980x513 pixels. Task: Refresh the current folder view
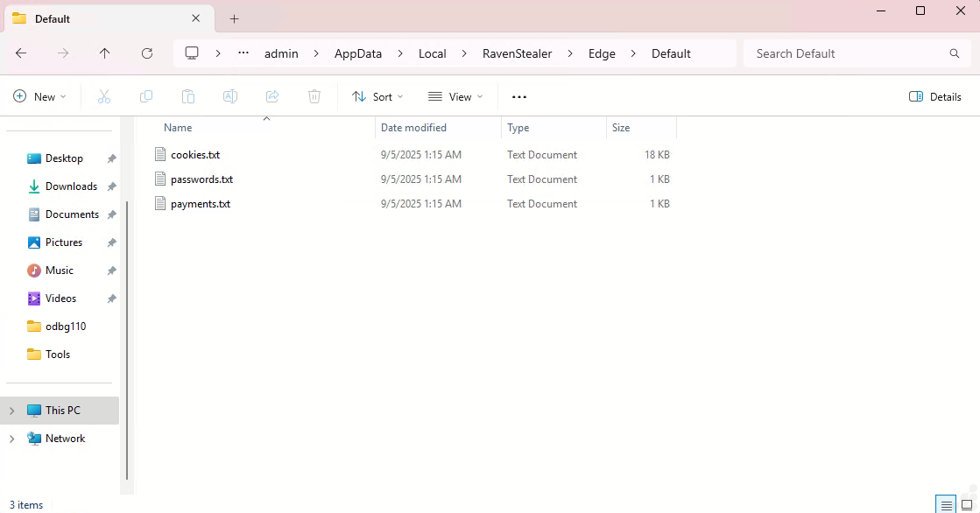[147, 53]
